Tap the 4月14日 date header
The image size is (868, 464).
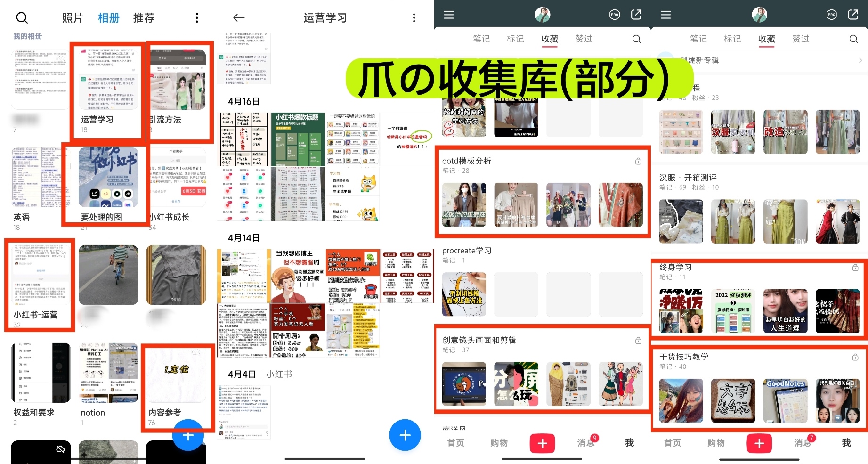(x=244, y=238)
